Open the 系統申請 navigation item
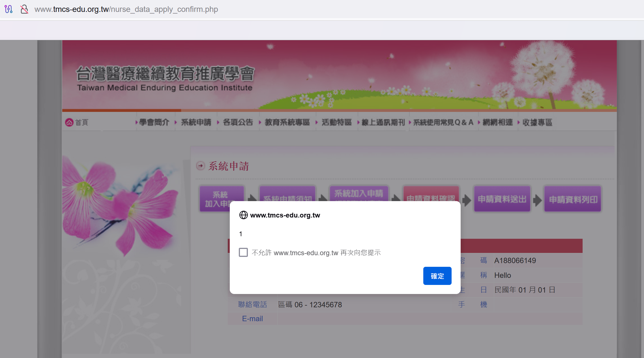The image size is (644, 358). (x=196, y=122)
